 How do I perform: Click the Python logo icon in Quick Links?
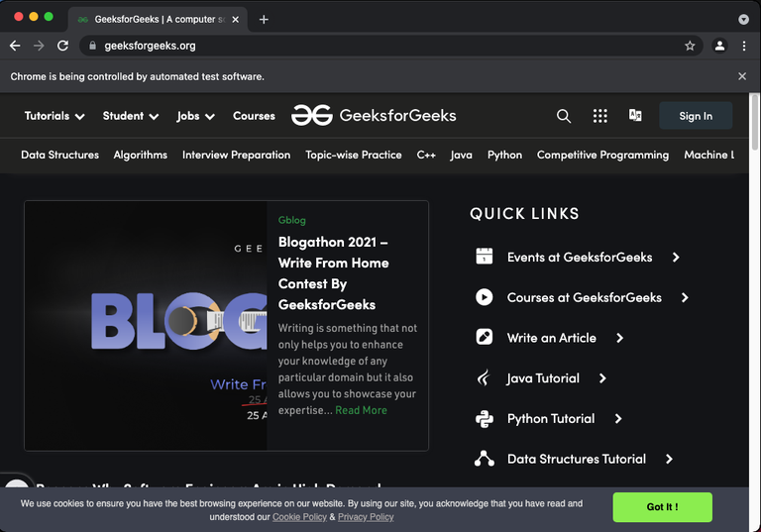click(x=484, y=418)
